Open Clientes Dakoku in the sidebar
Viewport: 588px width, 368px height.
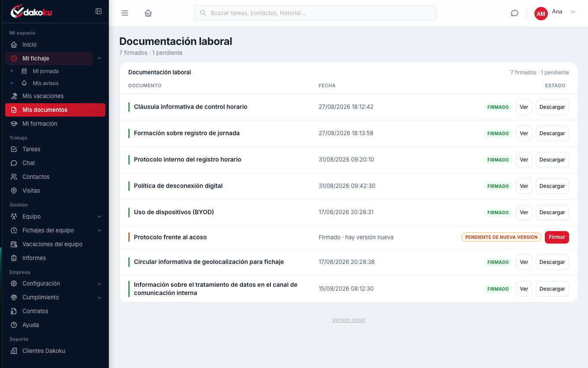click(55, 351)
